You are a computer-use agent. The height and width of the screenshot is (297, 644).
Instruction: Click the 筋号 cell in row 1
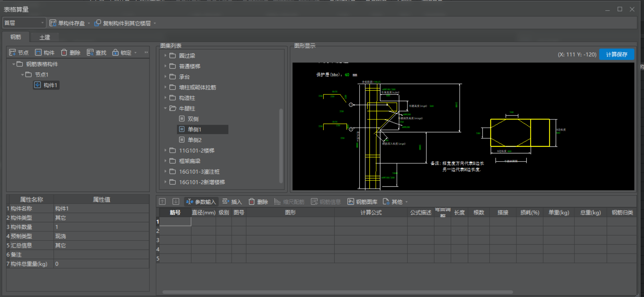(x=175, y=222)
